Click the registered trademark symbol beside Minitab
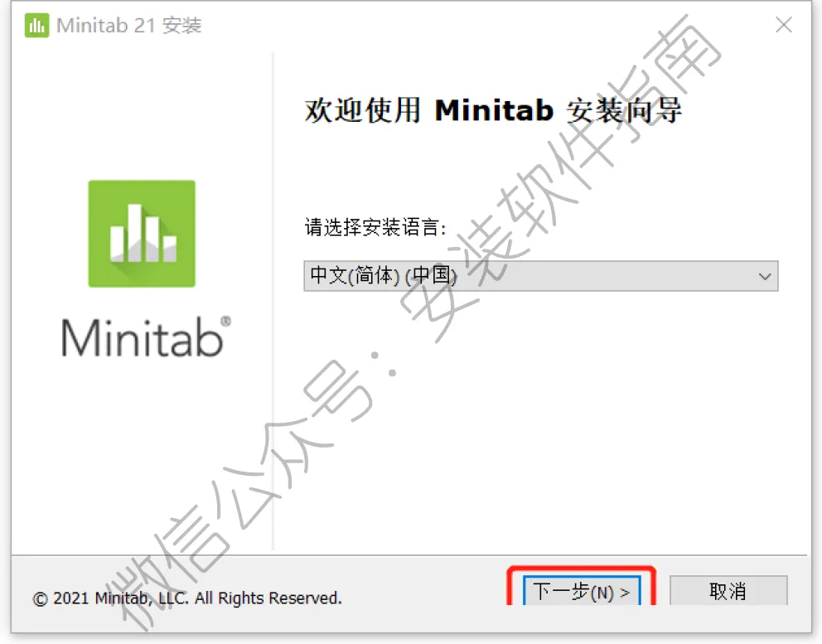 (x=226, y=321)
